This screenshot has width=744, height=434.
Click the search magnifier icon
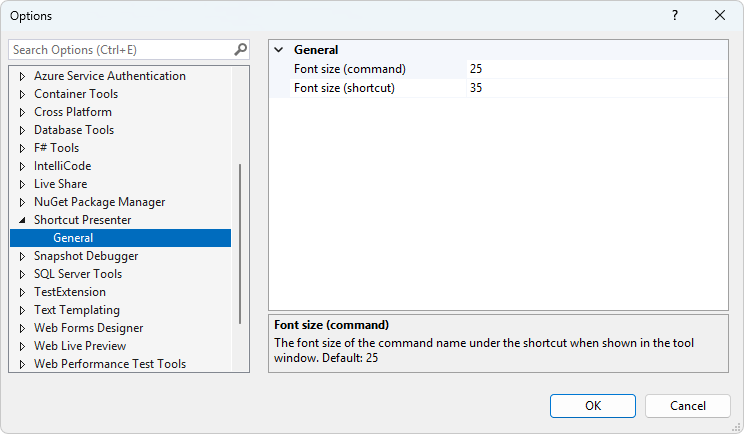pyautogui.click(x=240, y=49)
